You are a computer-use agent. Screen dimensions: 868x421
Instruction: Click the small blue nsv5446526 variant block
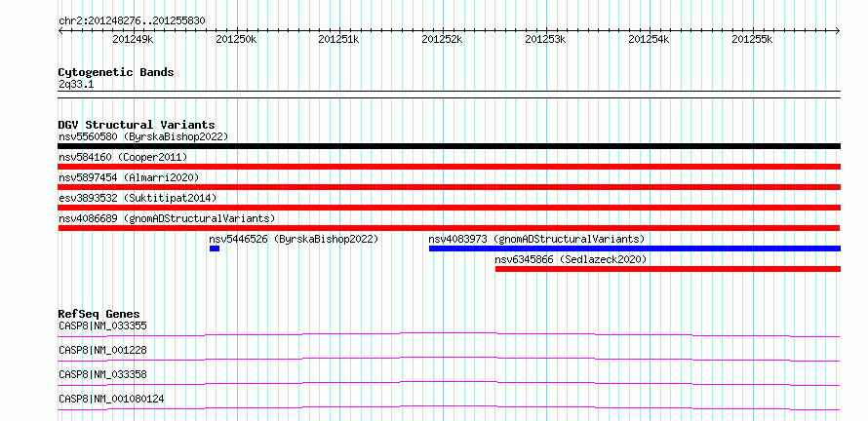[x=215, y=249]
